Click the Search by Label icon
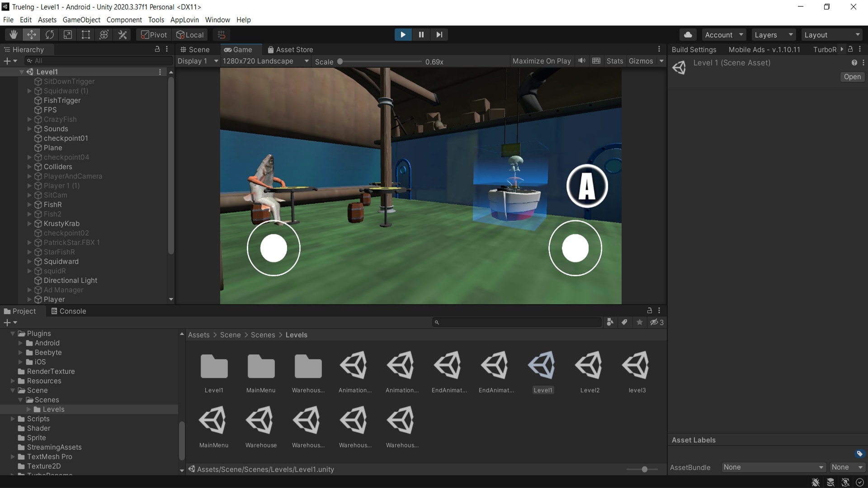Viewport: 868px width, 488px height. click(624, 322)
